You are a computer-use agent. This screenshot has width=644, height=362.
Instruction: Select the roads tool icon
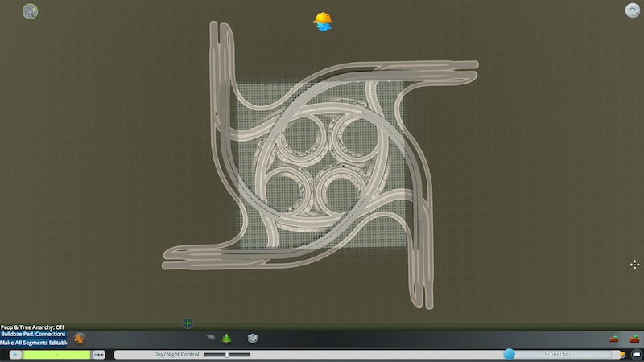[x=211, y=339]
